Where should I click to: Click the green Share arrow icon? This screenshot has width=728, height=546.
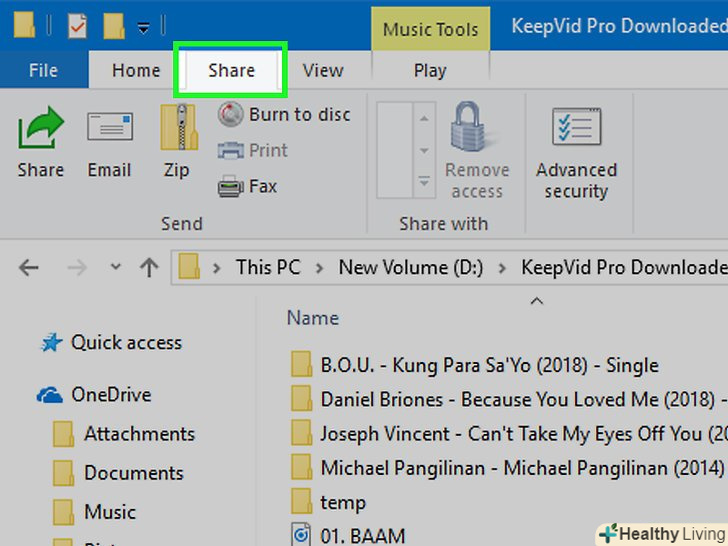click(x=41, y=126)
